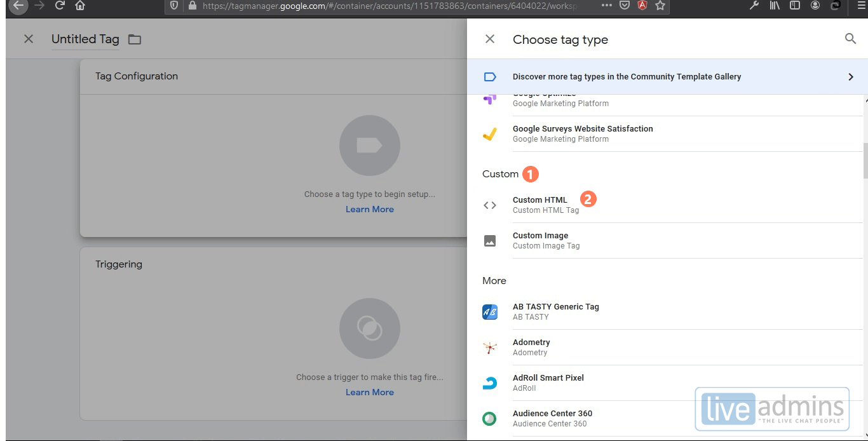Click the Custom HTML code brackets icon

pos(490,205)
